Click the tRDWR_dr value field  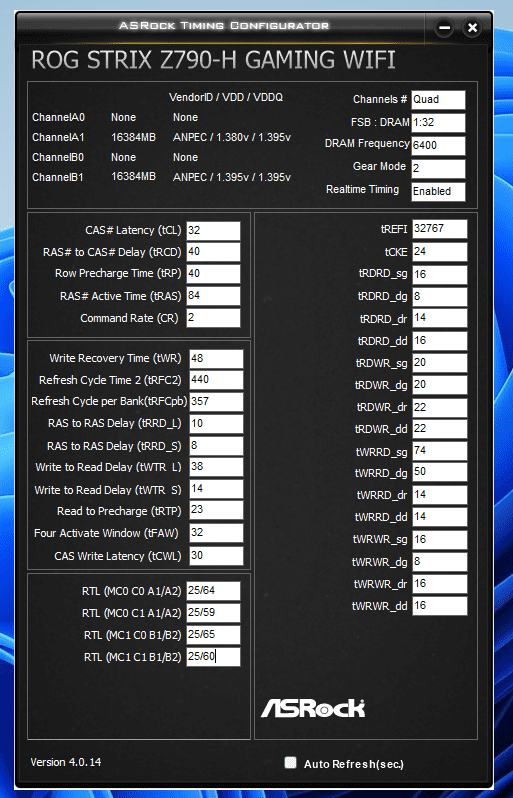(x=439, y=407)
